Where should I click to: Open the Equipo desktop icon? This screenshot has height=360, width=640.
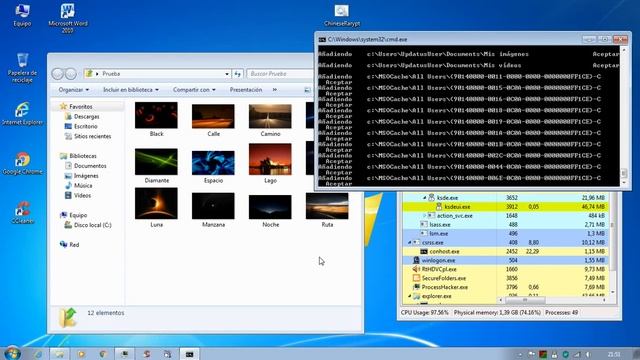click(22, 16)
